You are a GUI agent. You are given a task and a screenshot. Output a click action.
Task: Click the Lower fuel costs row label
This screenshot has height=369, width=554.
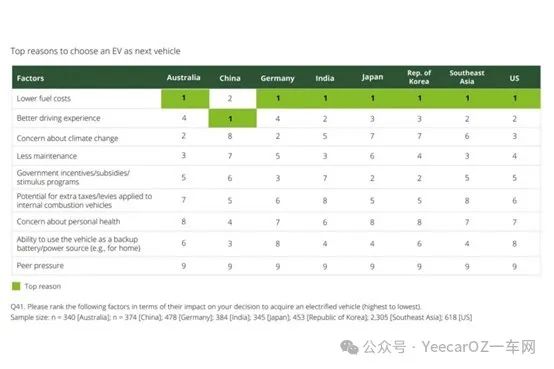[x=43, y=99]
